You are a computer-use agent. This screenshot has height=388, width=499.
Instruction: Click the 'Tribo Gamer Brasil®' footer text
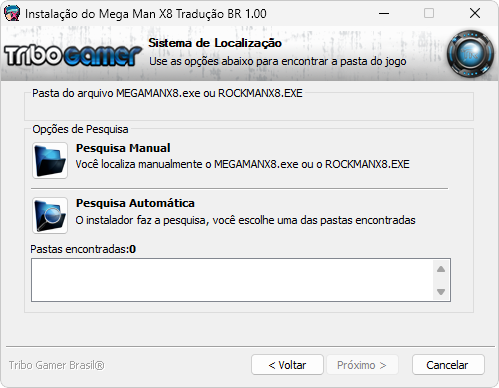57,365
